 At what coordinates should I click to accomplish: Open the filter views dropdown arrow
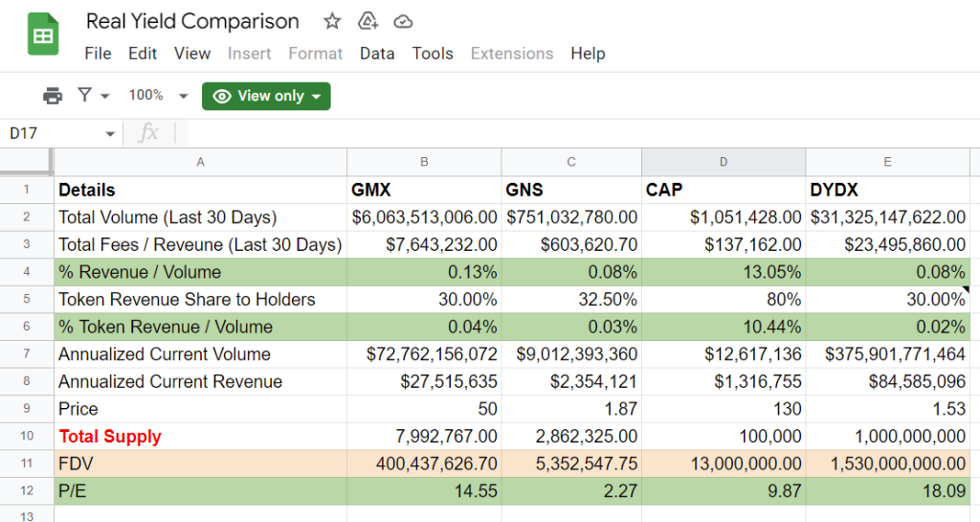[105, 96]
